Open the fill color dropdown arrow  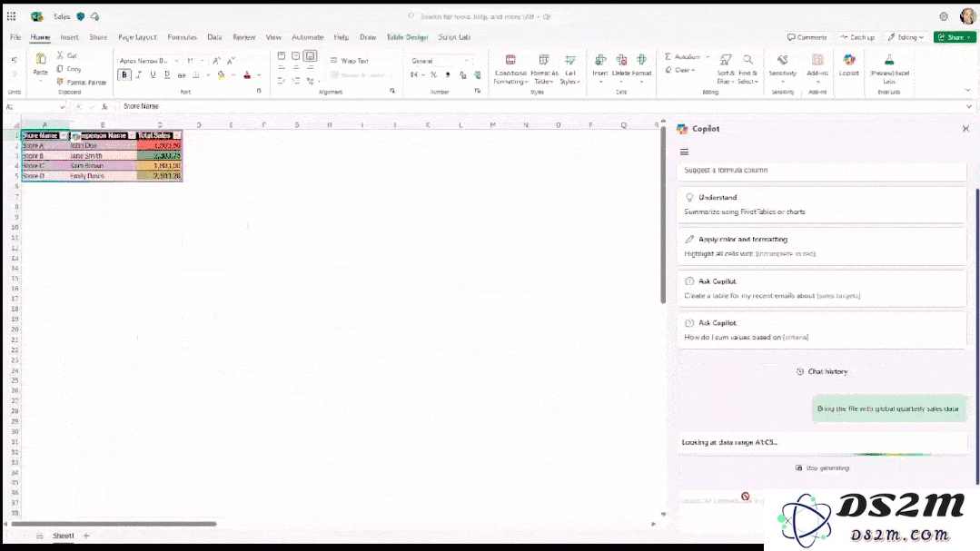233,75
